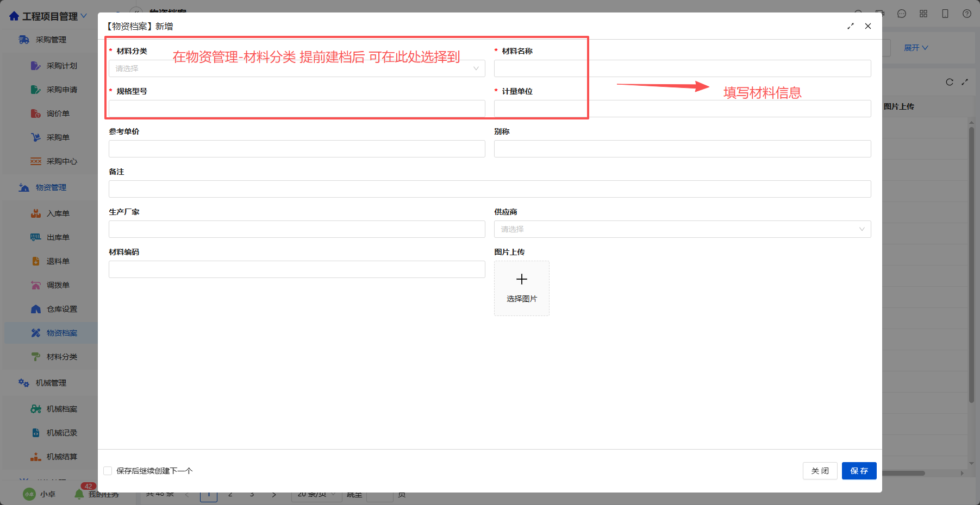Image resolution: width=980 pixels, height=505 pixels.
Task: Select the 入库单 icon in sidebar
Action: point(36,213)
